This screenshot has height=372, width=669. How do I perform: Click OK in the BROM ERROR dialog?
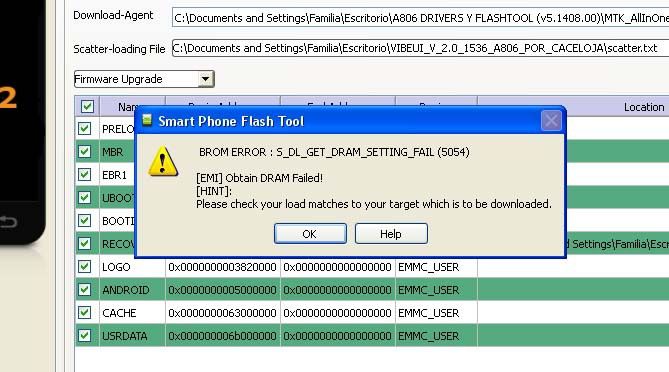click(310, 234)
